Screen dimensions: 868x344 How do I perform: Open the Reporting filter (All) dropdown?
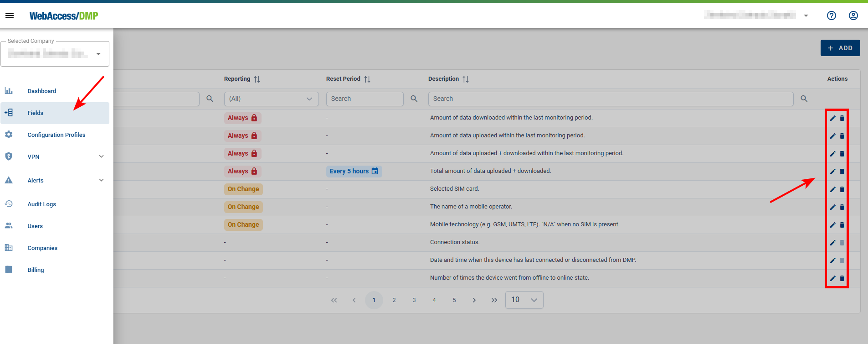click(x=271, y=99)
